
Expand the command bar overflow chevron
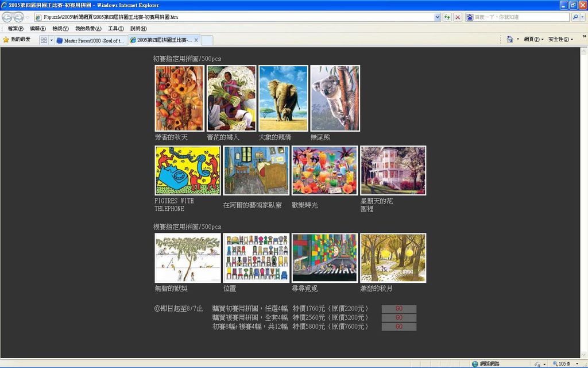click(584, 37)
